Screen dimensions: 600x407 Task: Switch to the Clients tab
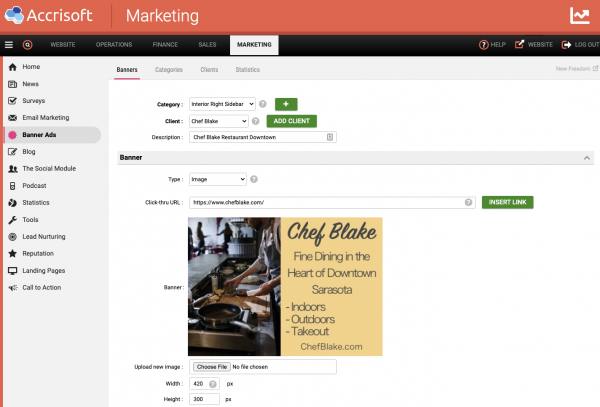[x=209, y=70]
